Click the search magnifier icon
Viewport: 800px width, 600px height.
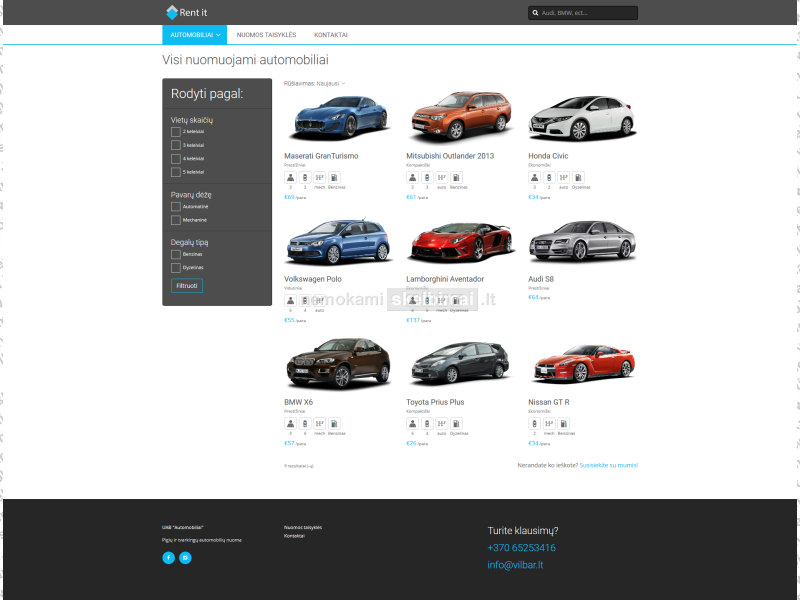coord(535,13)
